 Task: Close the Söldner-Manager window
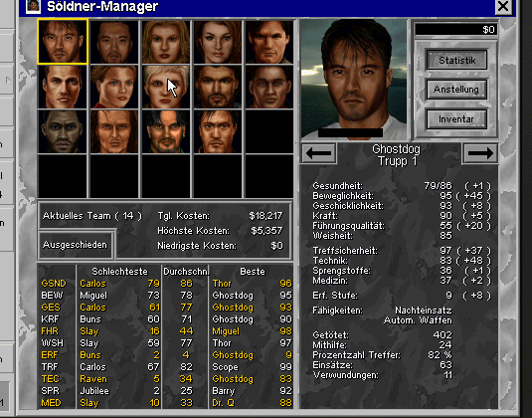pyautogui.click(x=503, y=6)
